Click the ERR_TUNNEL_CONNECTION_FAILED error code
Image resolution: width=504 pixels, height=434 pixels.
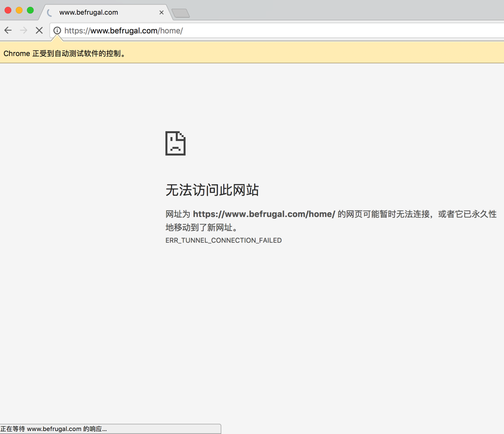click(x=224, y=240)
